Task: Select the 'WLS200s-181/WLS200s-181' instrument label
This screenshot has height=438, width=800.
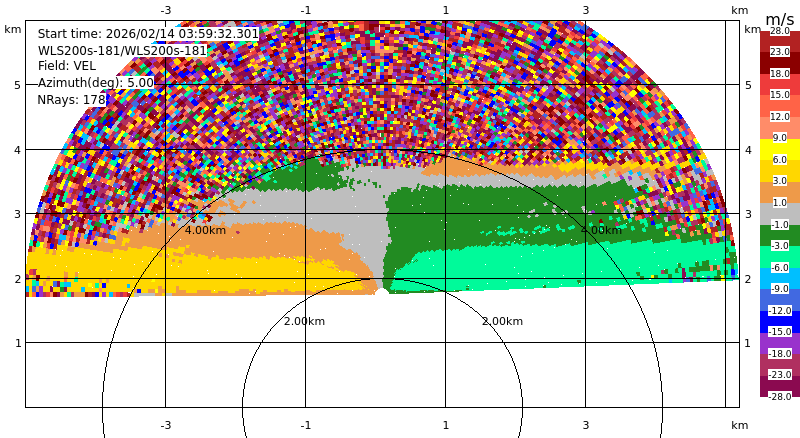Action: coord(122,51)
